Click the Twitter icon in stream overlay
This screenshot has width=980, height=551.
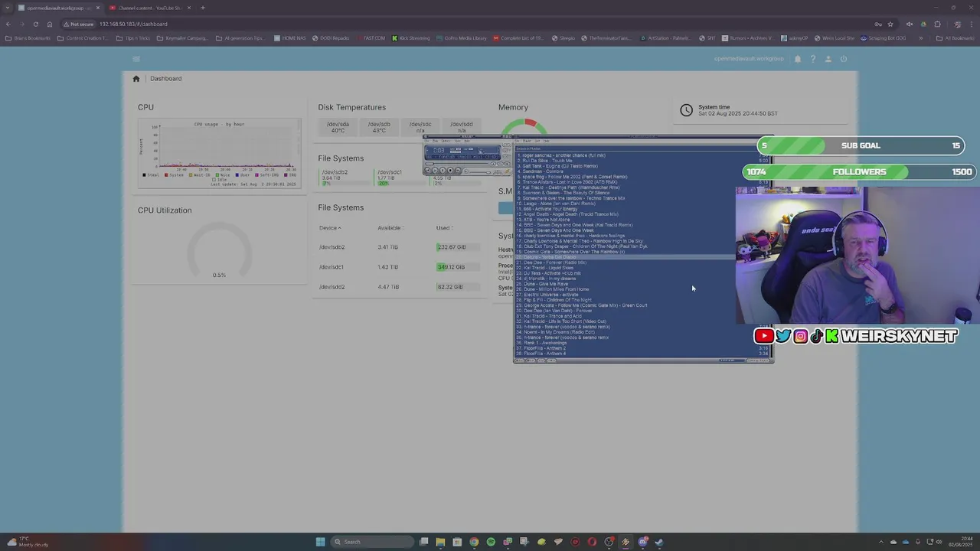[782, 336]
